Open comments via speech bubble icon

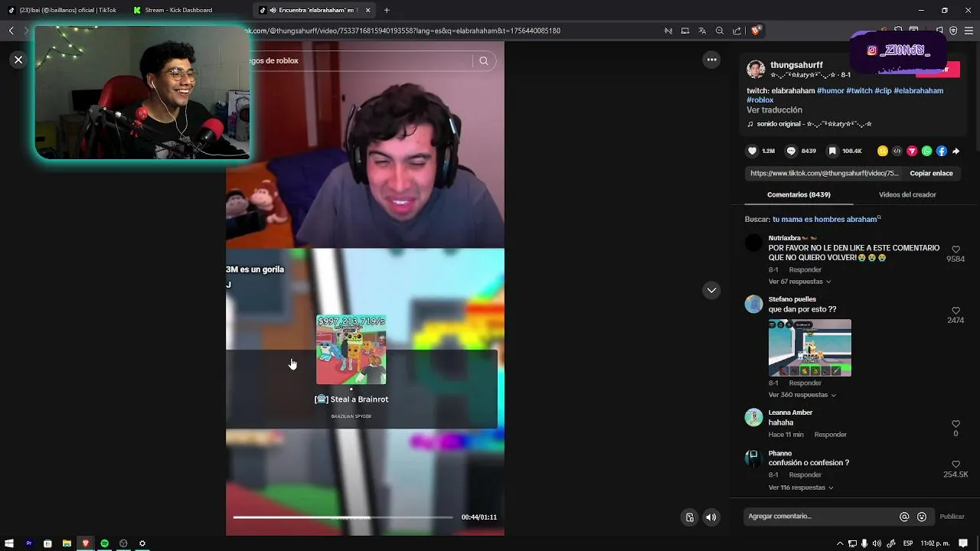791,151
